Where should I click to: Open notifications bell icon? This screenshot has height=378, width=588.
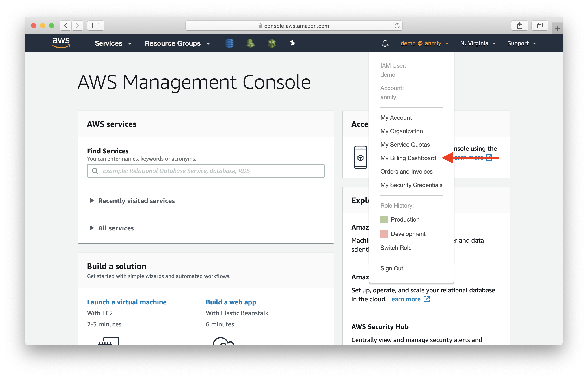pyautogui.click(x=385, y=43)
